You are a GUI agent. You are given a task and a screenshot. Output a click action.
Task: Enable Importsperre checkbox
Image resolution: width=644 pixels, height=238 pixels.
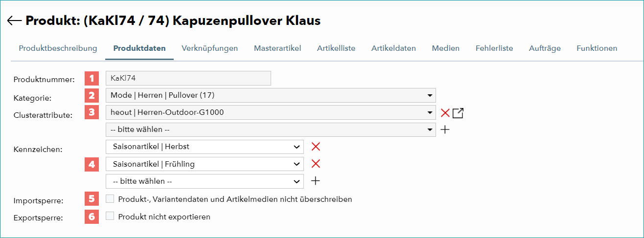pyautogui.click(x=110, y=199)
